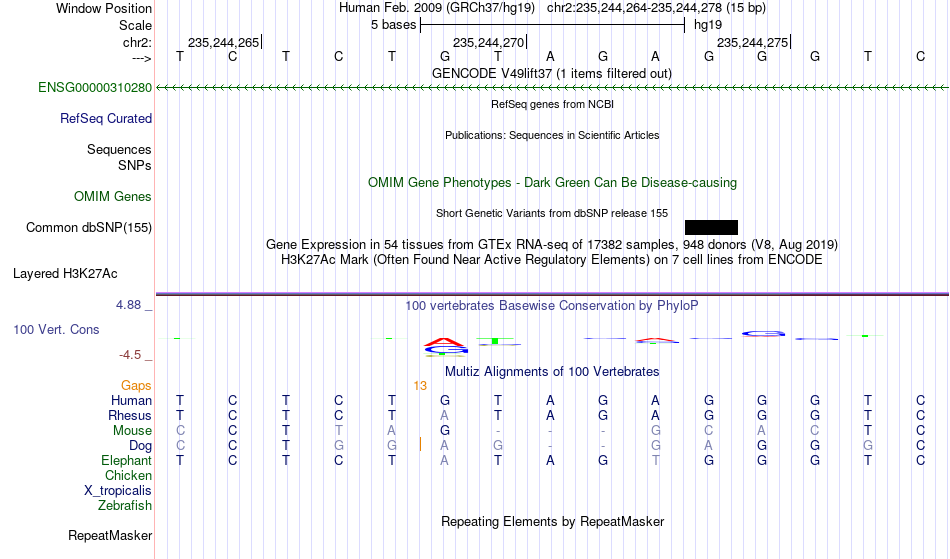The width and height of the screenshot is (950, 559).
Task: Click the GTEx Gene Expression track title
Action: coord(552,245)
